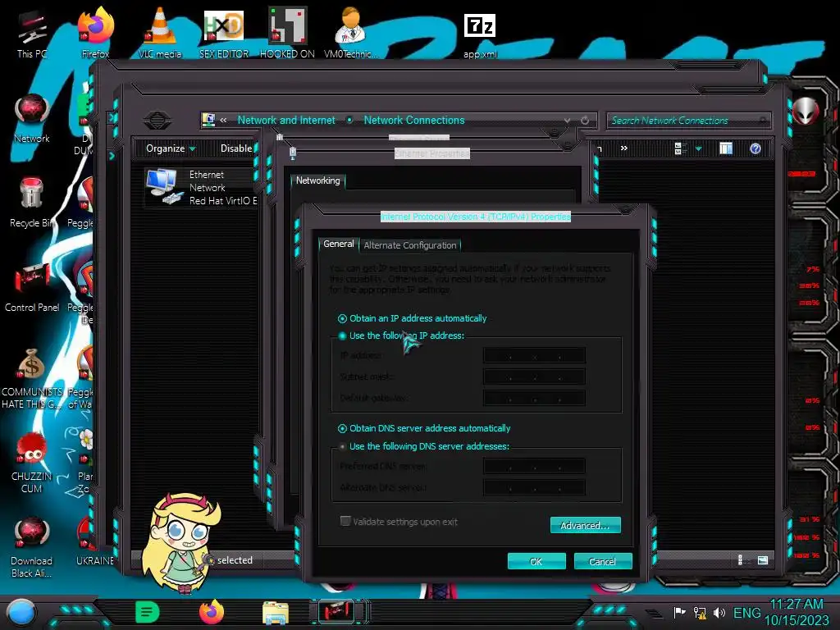Click the ENG language indicator
The width and height of the screenshot is (840, 630).
[746, 612]
